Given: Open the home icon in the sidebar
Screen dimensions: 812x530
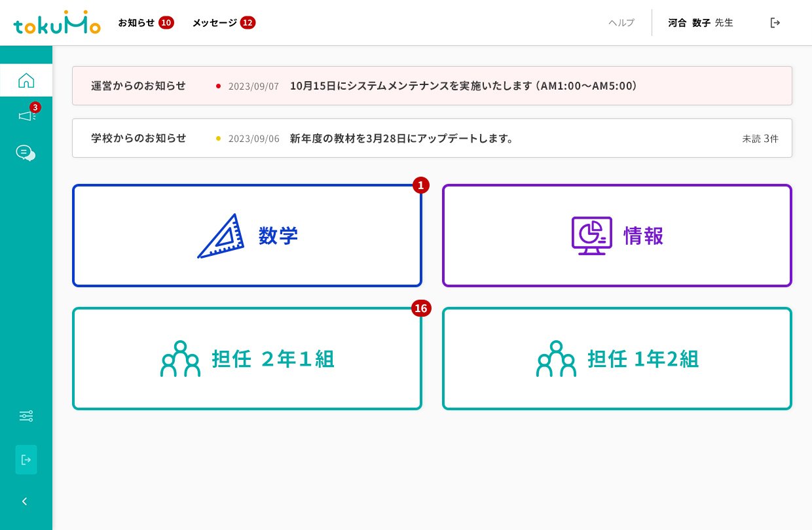Looking at the screenshot, I should click(26, 80).
